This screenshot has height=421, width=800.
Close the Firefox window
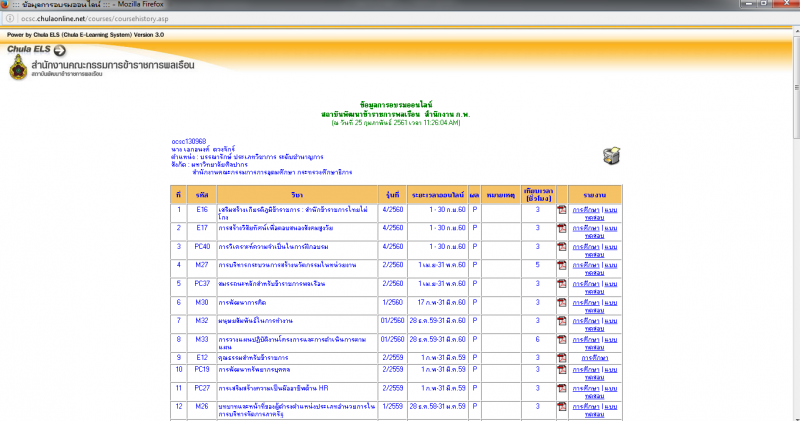point(786,4)
